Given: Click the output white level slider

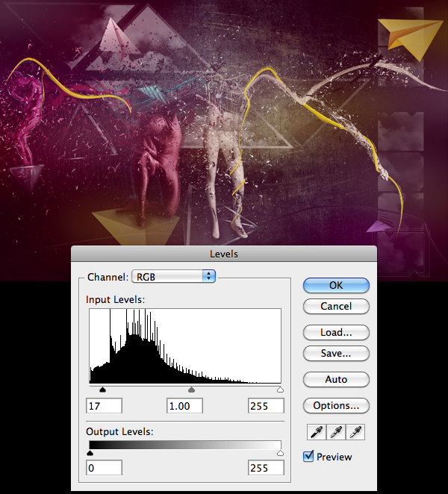Looking at the screenshot, I should coord(280,454).
